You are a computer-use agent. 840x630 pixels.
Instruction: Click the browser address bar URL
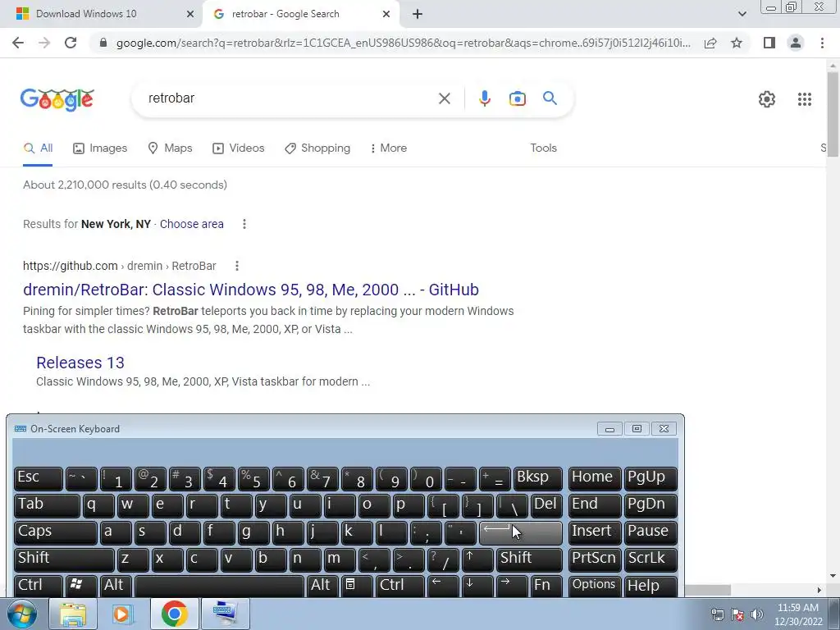click(x=403, y=43)
